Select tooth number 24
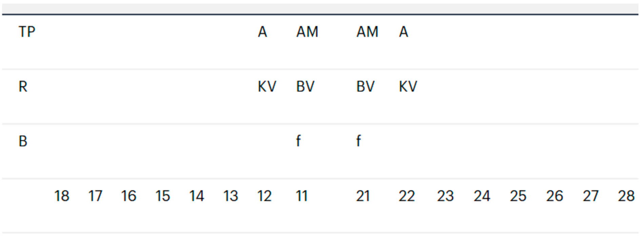Image resolution: width=644 pixels, height=239 pixels. point(482,196)
